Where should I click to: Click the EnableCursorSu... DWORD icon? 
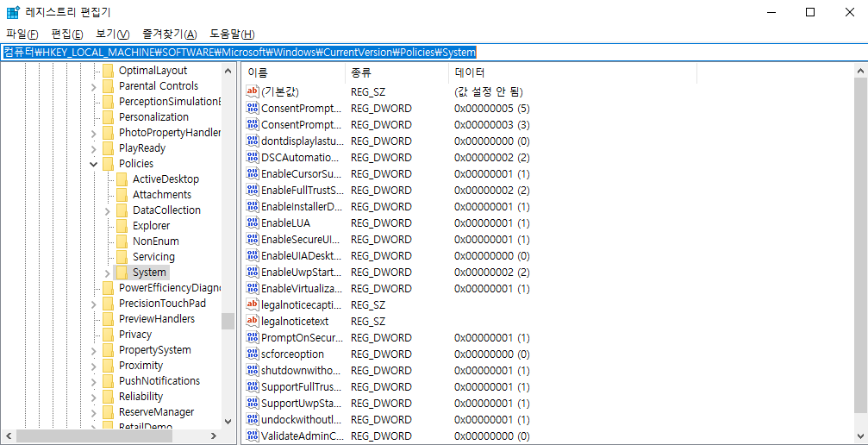tap(253, 173)
